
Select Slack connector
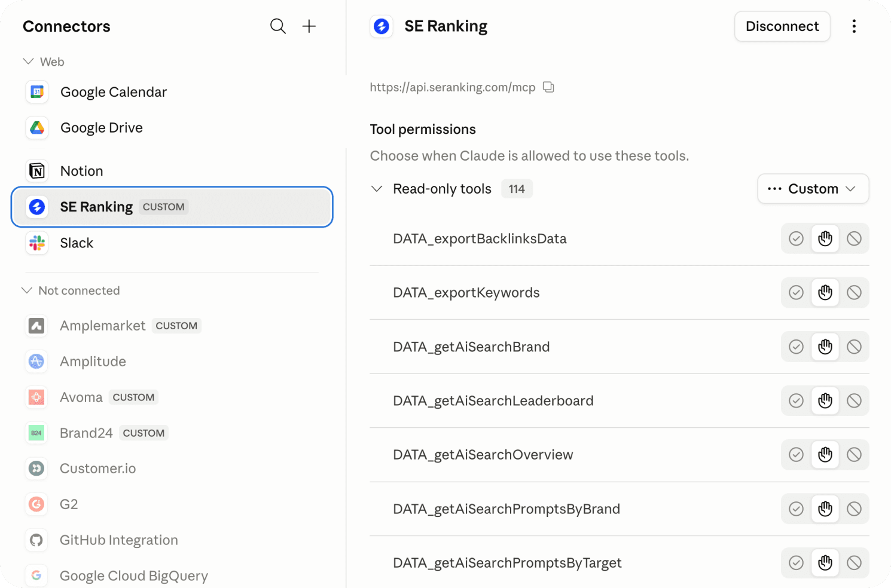click(x=172, y=243)
